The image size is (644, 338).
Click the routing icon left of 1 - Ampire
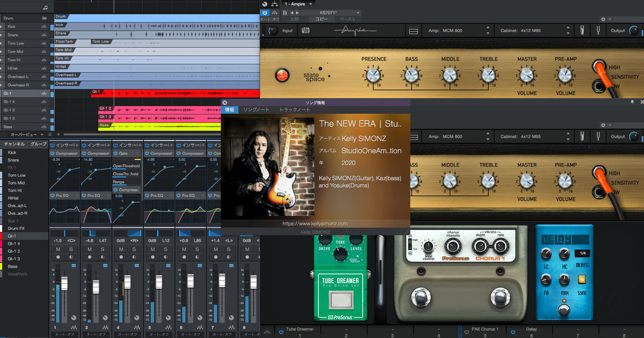click(275, 4)
